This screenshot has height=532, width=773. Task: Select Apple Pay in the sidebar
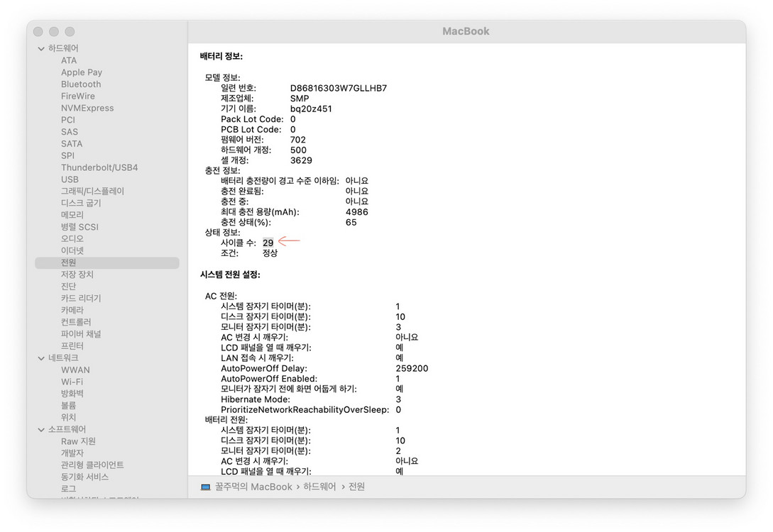pyautogui.click(x=82, y=72)
